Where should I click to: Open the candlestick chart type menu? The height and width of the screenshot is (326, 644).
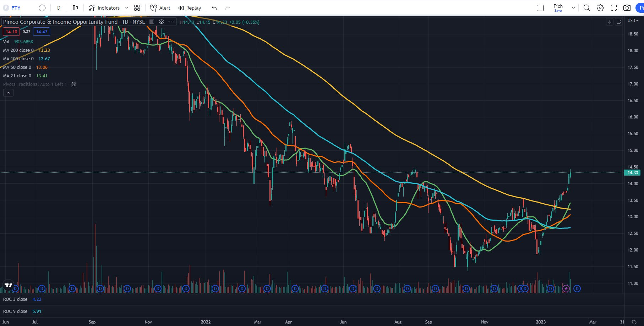75,8
